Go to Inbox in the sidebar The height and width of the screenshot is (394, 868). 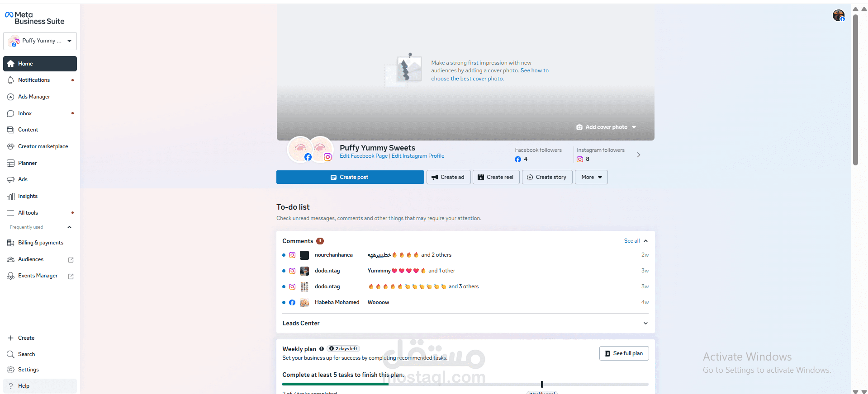tap(40, 113)
